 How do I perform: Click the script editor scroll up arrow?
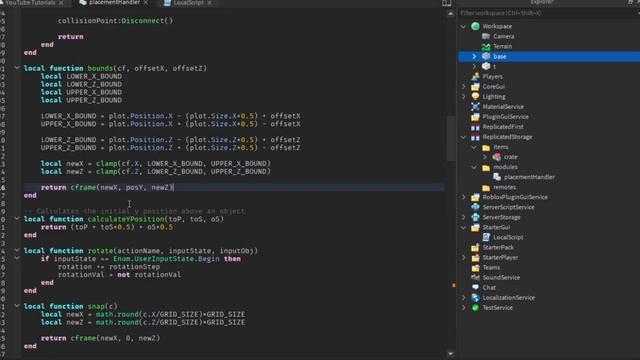coord(451,13)
